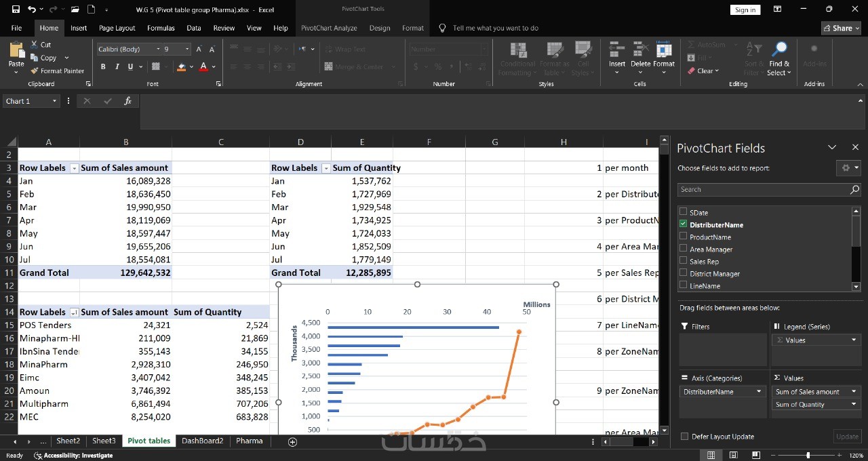Check the ProductName field checkbox

coord(683,237)
